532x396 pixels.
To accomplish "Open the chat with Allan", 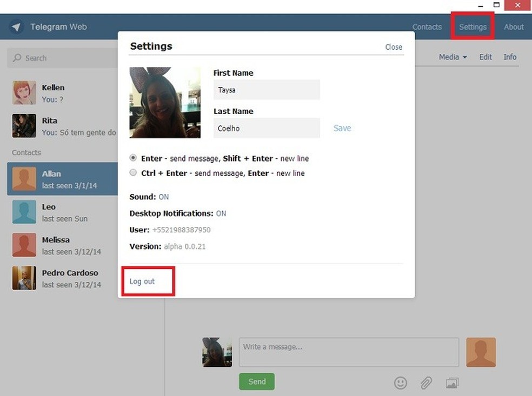I will click(x=51, y=179).
